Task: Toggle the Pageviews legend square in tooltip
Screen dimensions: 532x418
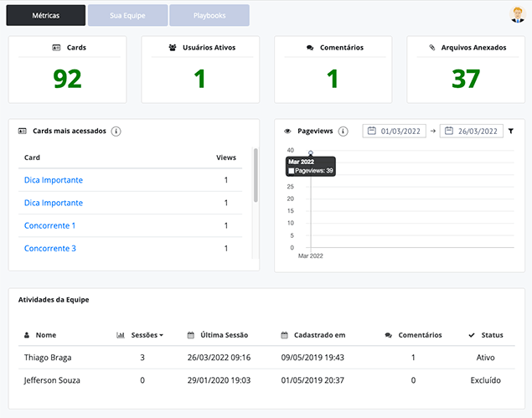Action: (x=291, y=171)
